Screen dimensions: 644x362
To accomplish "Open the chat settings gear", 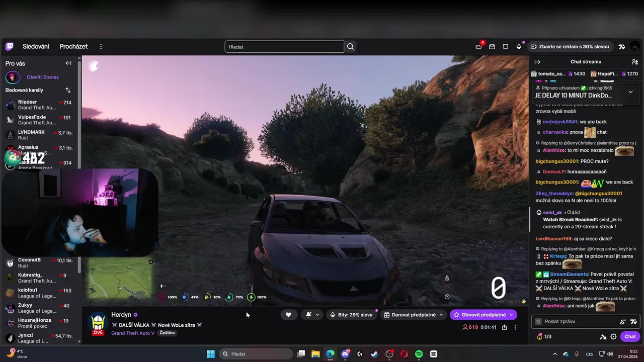I will click(x=613, y=337).
